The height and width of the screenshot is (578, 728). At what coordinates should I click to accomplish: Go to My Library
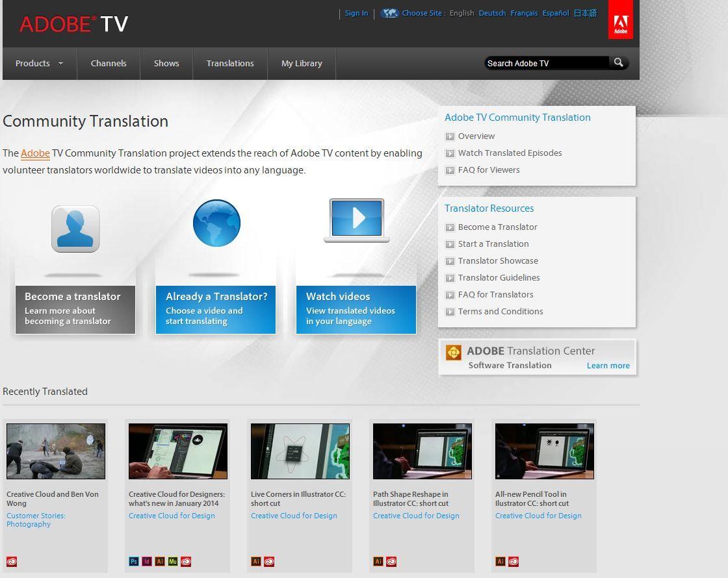pyautogui.click(x=302, y=64)
